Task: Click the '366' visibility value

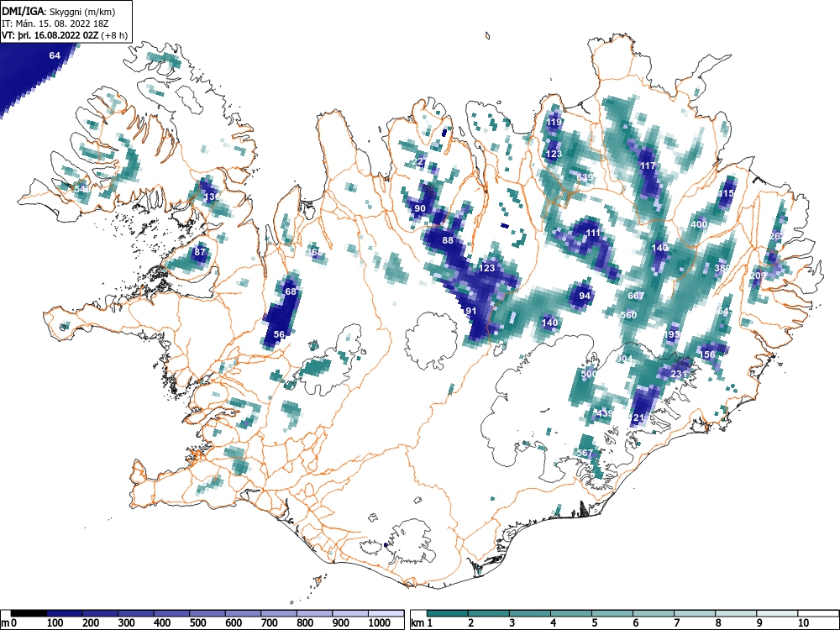Action: 314,252
